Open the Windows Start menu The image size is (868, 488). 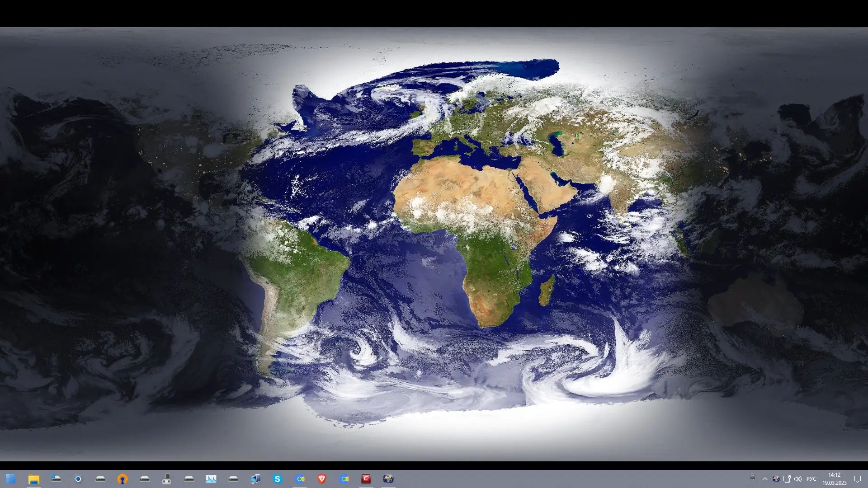10,479
